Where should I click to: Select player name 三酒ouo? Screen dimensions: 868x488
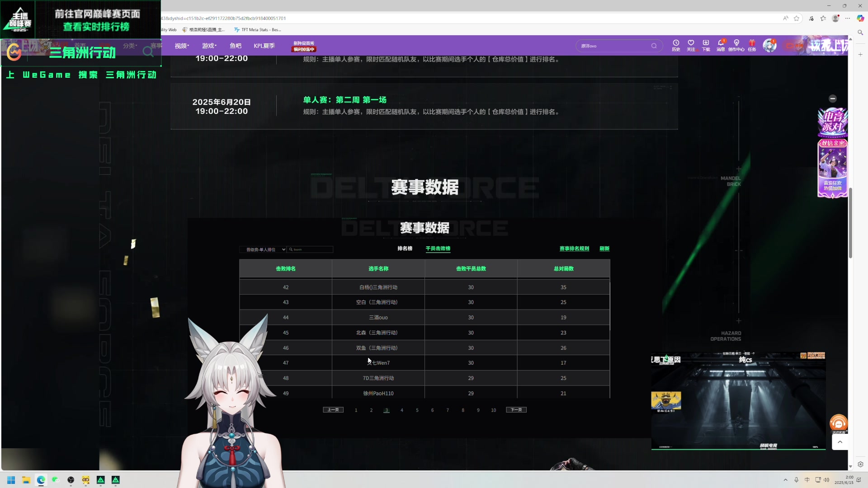coord(378,318)
